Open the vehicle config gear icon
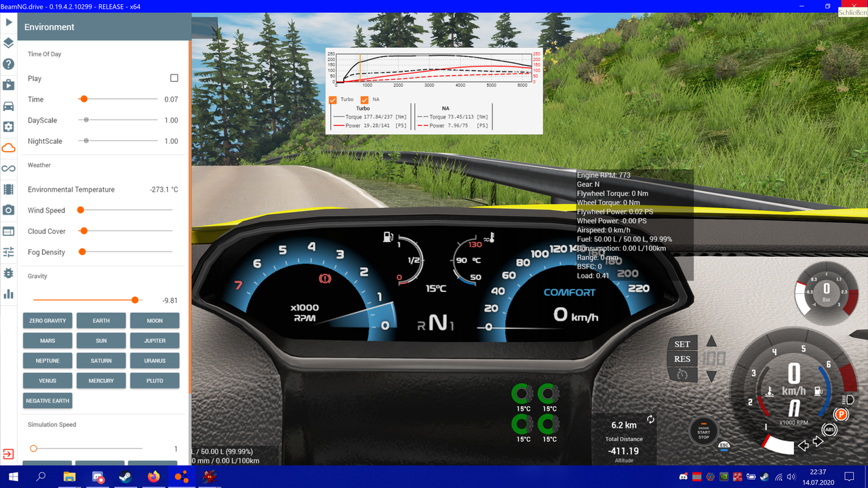 click(9, 127)
